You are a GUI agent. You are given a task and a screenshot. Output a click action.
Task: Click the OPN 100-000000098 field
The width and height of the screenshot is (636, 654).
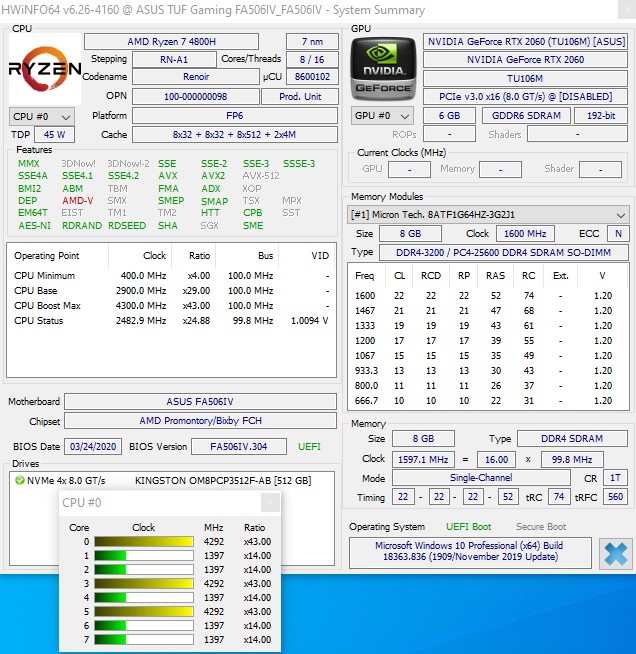coord(196,96)
